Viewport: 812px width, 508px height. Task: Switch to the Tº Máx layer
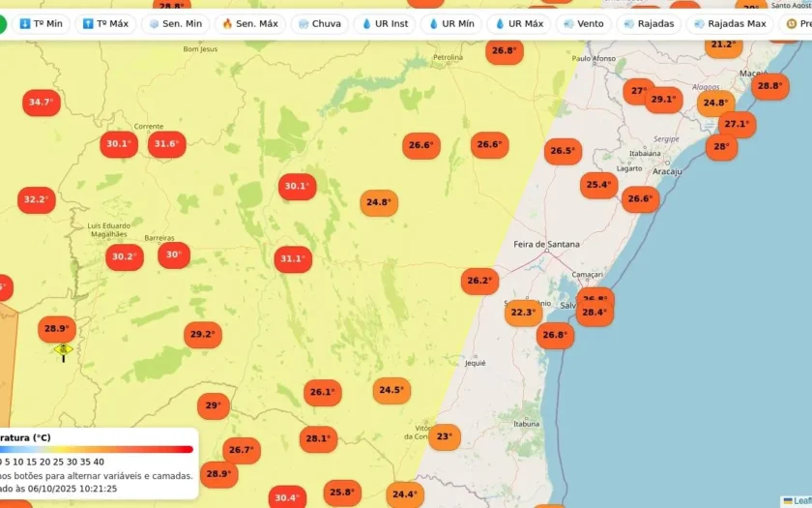(105, 24)
